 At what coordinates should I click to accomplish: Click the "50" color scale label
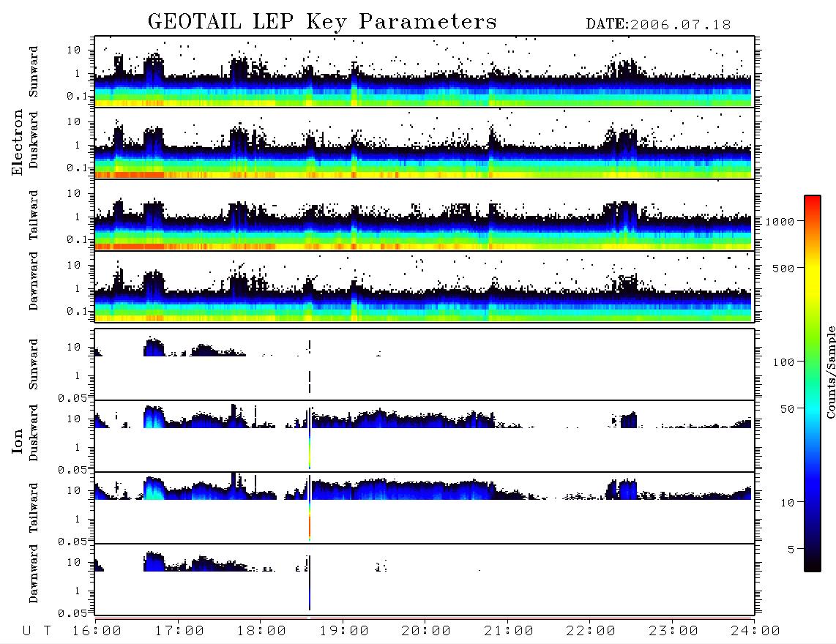click(788, 409)
